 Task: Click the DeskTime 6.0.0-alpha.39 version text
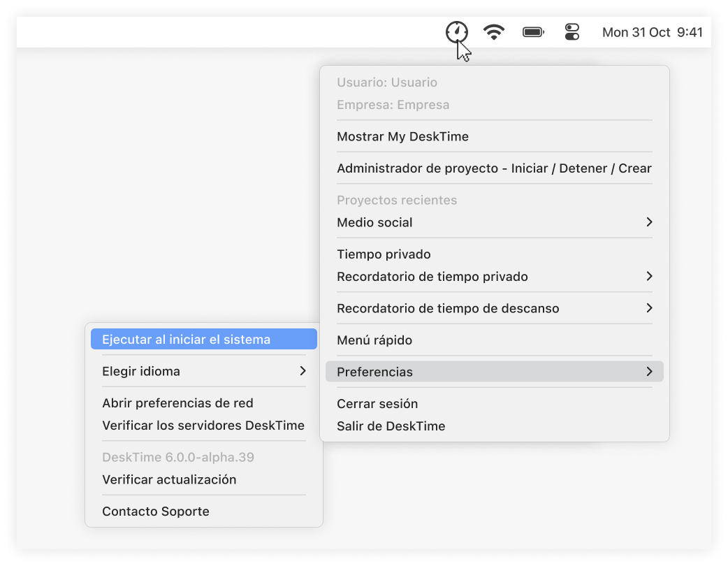pos(178,458)
